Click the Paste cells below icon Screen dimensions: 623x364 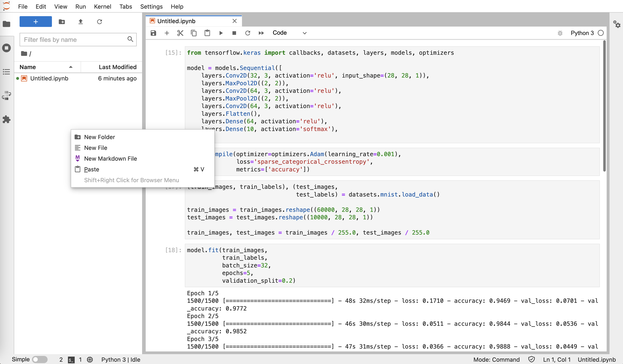(x=208, y=32)
